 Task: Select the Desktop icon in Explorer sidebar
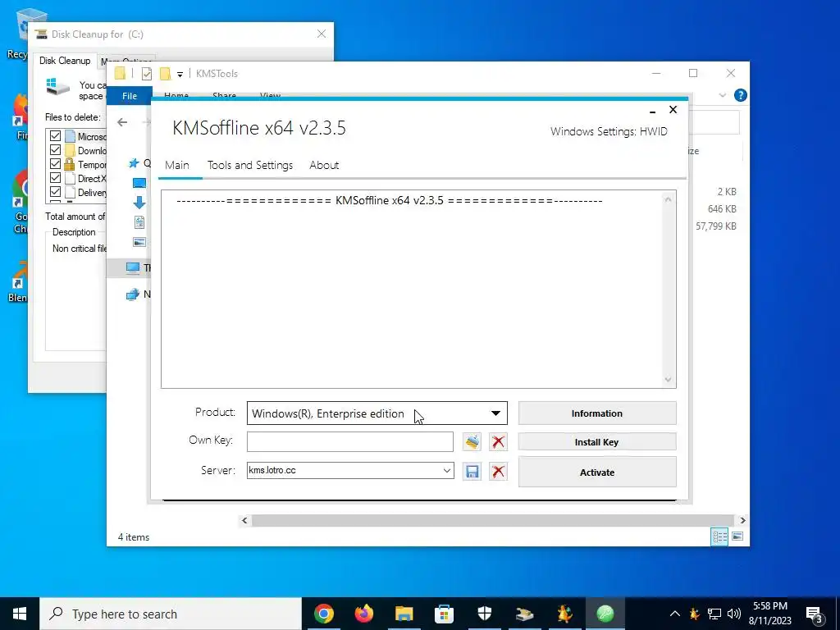[x=139, y=183]
